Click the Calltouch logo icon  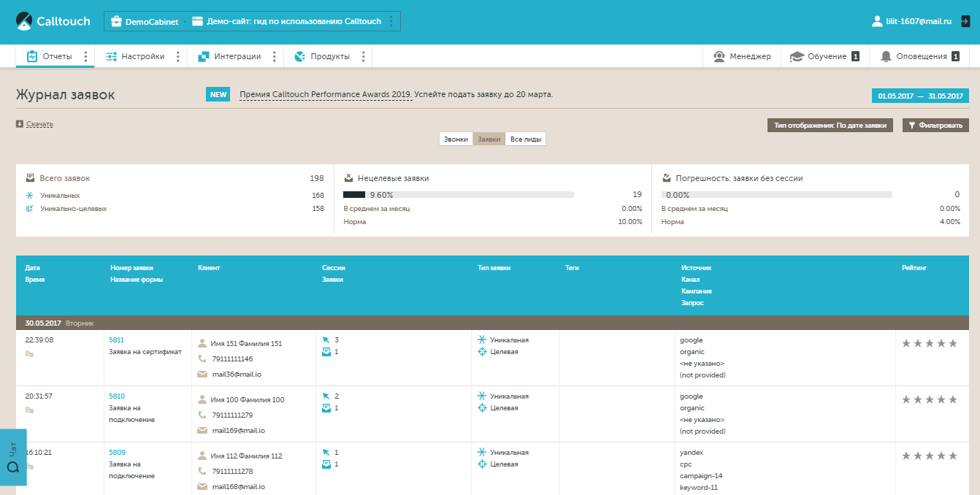(x=25, y=21)
